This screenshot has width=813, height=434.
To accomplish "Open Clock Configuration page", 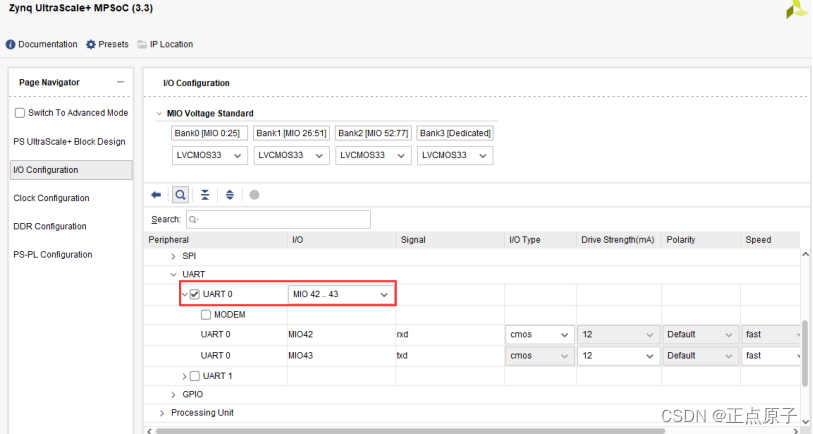I will coord(51,198).
